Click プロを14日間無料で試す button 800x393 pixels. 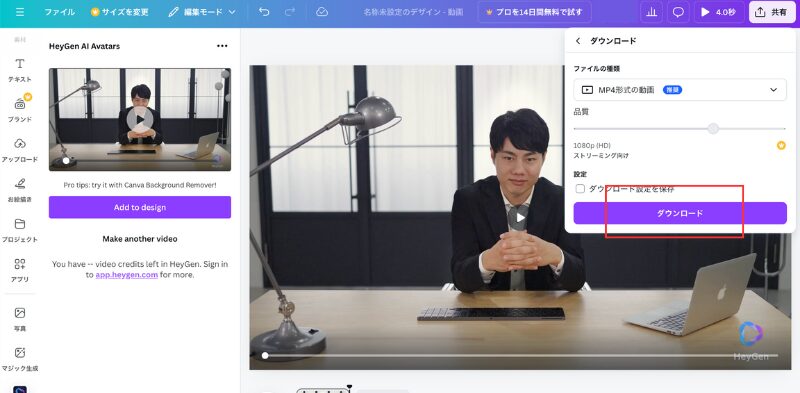pyautogui.click(x=534, y=12)
